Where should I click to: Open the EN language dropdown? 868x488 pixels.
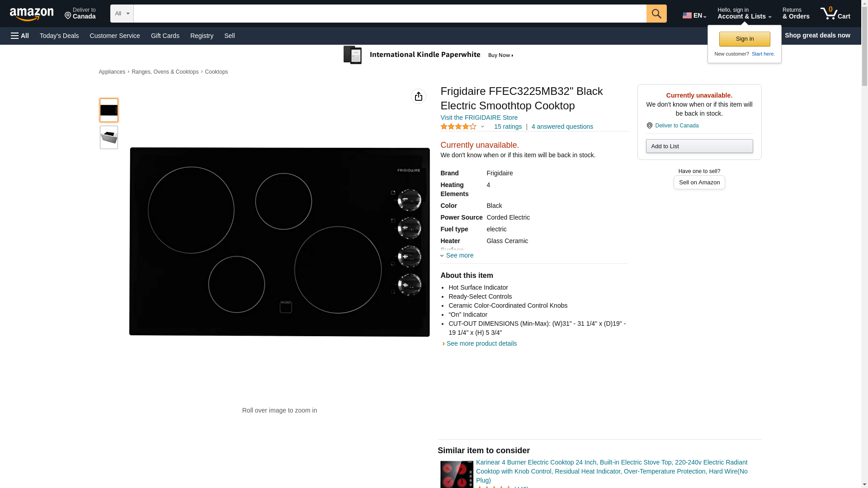click(694, 15)
